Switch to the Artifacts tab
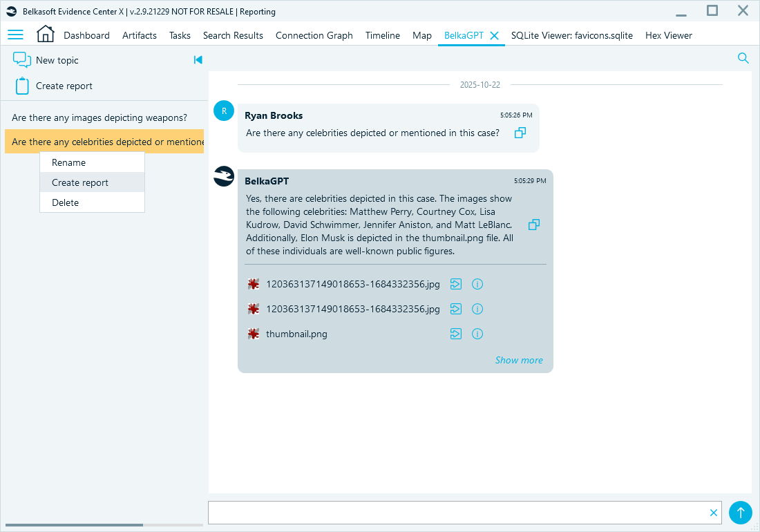Image resolution: width=760 pixels, height=532 pixels. 139,35
